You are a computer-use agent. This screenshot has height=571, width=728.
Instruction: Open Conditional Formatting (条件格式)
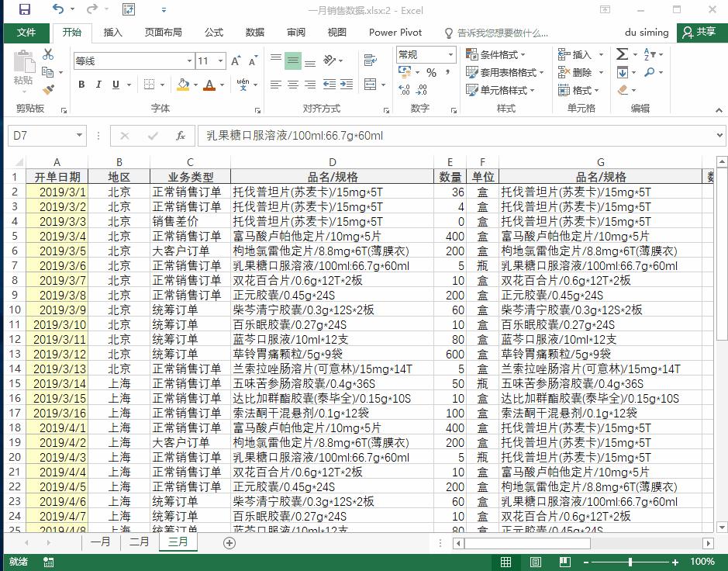tap(495, 55)
